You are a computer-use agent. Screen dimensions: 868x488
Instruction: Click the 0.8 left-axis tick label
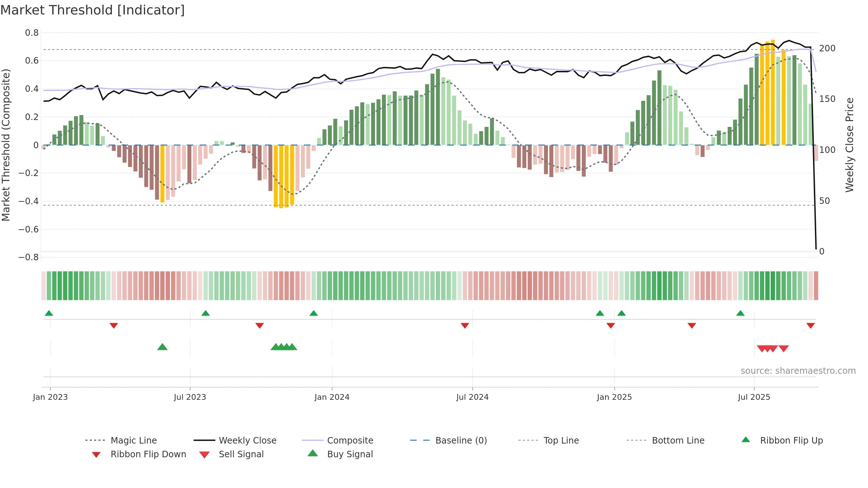[x=32, y=33]
